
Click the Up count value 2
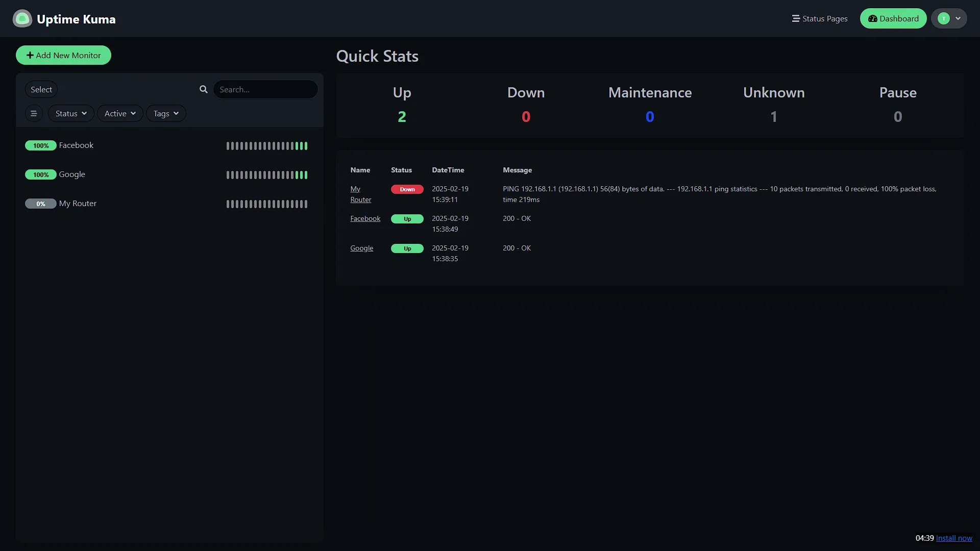pos(402,117)
